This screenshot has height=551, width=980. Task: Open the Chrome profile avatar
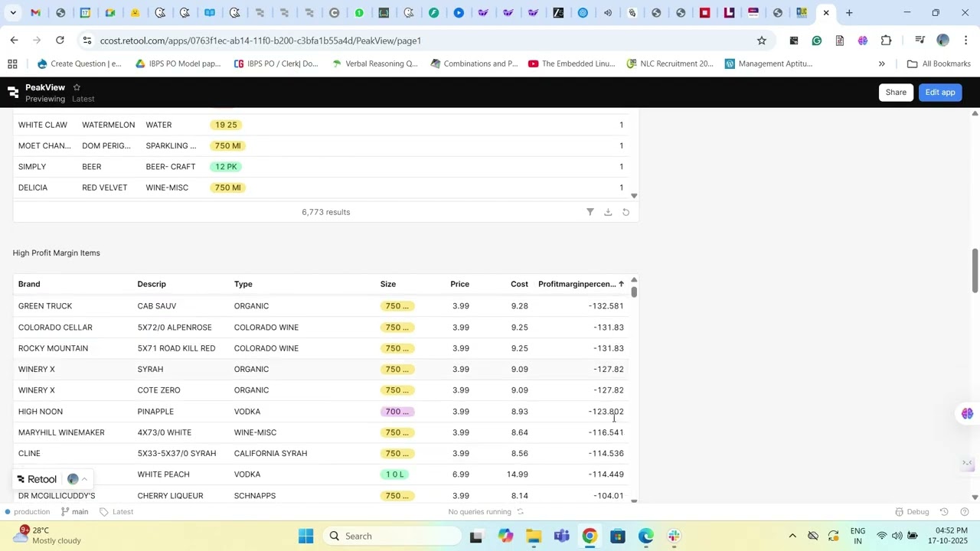[x=942, y=41]
